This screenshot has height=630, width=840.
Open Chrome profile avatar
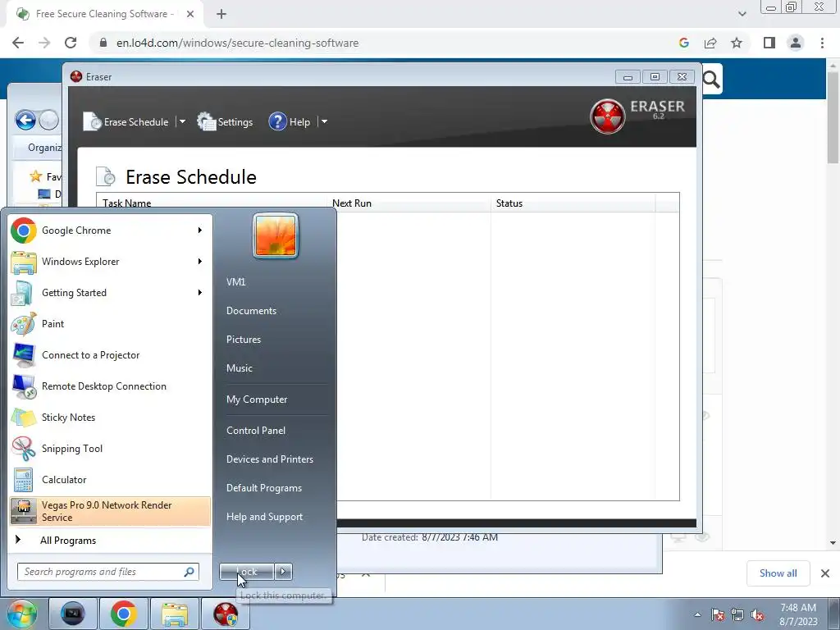796,43
